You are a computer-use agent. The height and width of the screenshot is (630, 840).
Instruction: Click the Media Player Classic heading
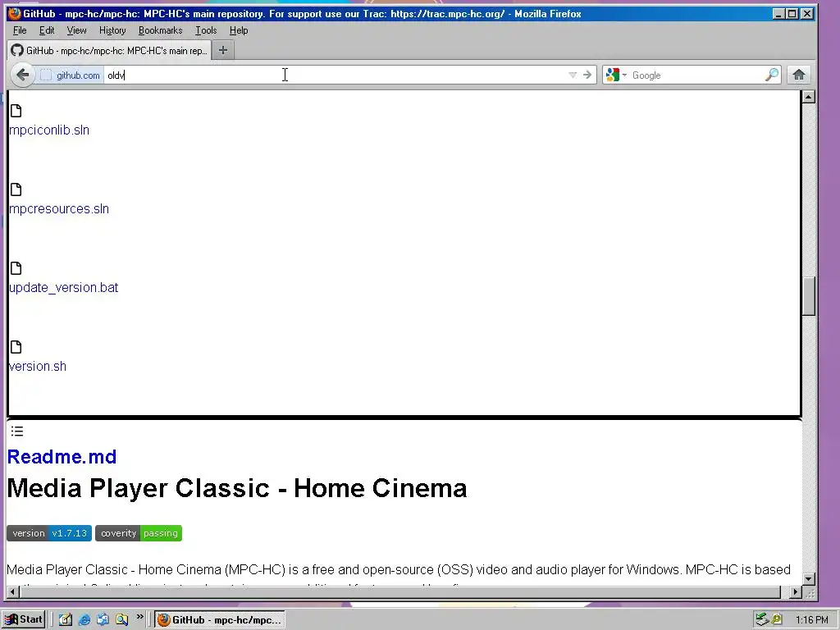click(x=237, y=488)
